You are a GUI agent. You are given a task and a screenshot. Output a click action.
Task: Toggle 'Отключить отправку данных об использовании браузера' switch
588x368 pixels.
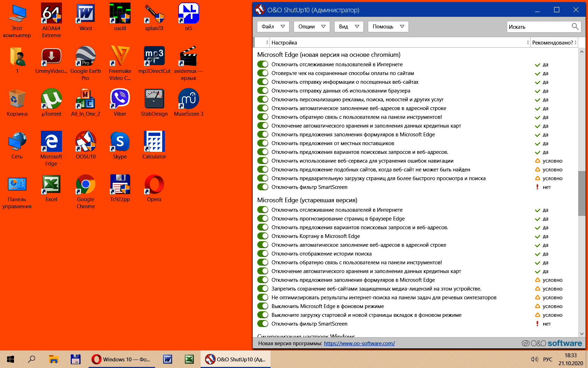[x=262, y=91]
